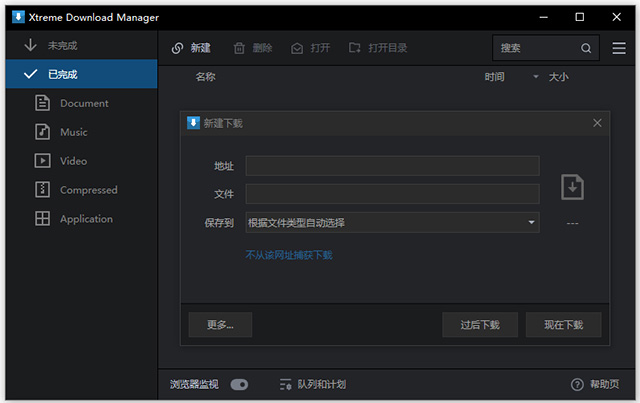The width and height of the screenshot is (640, 403).
Task: Close the 新建下载 dialog
Action: 597,123
